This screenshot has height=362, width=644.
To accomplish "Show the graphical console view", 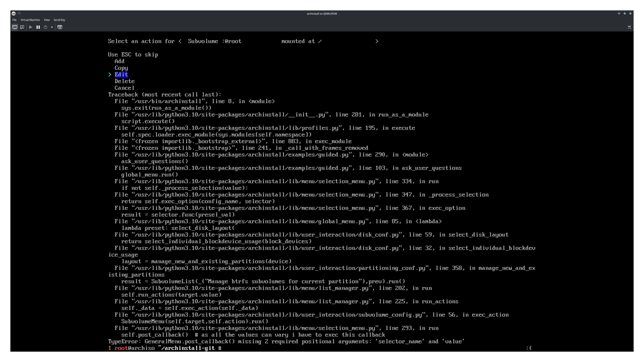I will [x=15, y=27].
